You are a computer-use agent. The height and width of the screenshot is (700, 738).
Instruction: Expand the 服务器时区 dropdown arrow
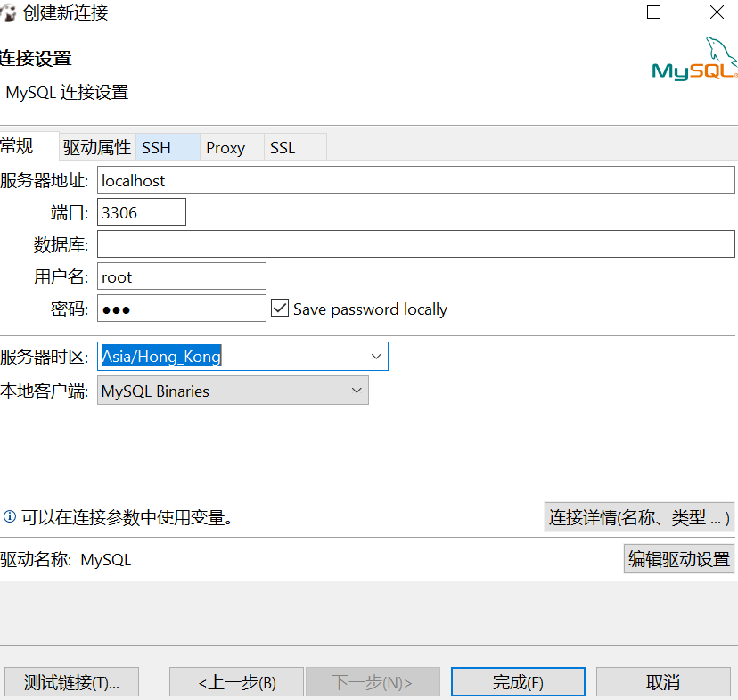click(x=375, y=357)
